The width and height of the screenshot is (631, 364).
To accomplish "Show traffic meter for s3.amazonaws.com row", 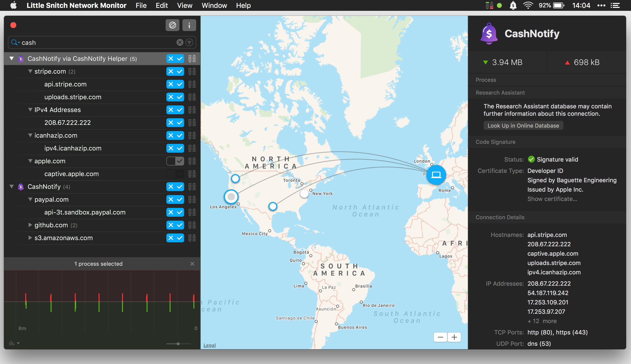I will pos(192,238).
